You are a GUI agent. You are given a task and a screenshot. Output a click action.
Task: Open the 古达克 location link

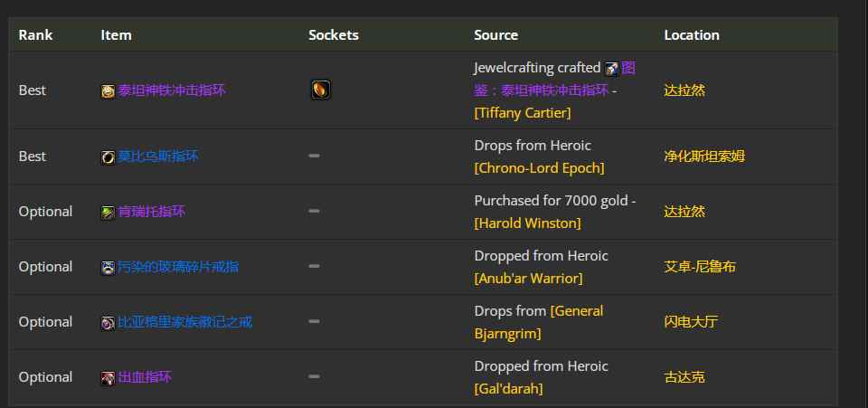coord(684,377)
